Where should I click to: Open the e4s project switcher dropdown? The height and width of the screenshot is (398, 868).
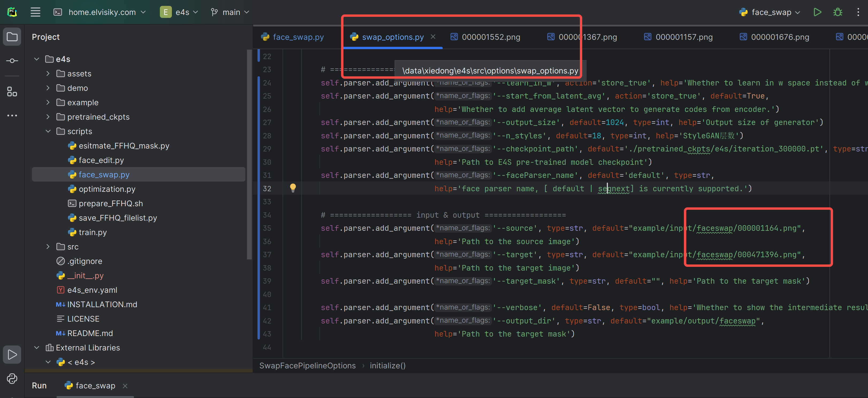pos(179,13)
